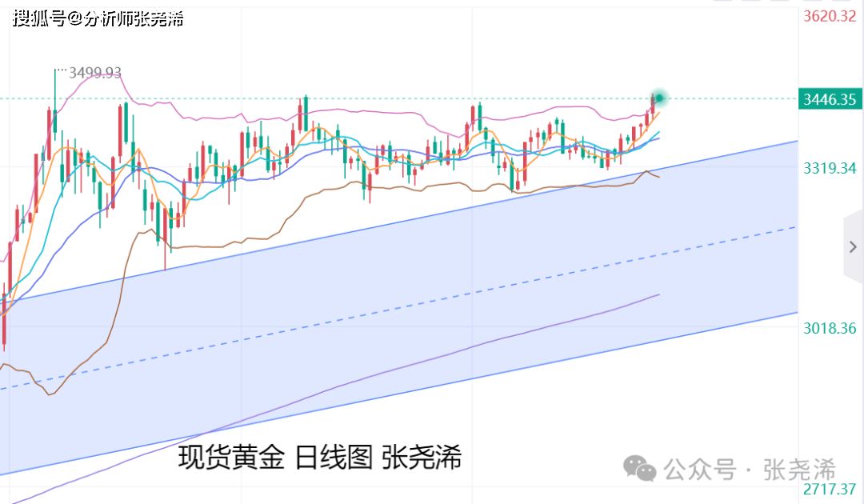Click the 3620.32 price axis label
This screenshot has height=504, width=864.
click(830, 16)
